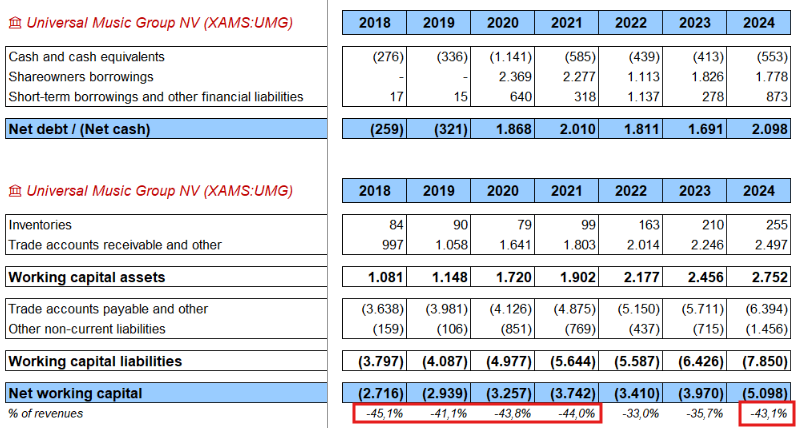796x428 pixels.
Task: Select the Short-term borrowings and other financial liabilities label
Action: point(156,96)
